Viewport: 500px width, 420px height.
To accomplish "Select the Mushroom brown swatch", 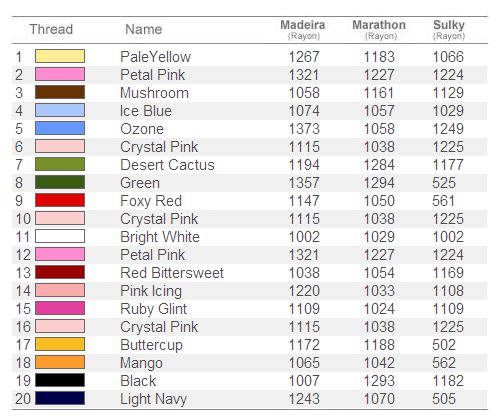I will (x=60, y=92).
